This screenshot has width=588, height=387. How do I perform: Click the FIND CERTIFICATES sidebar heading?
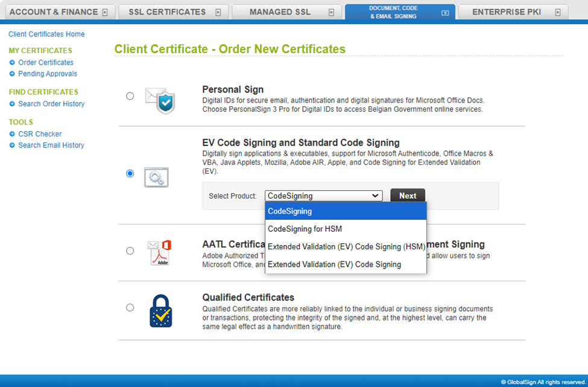[43, 92]
